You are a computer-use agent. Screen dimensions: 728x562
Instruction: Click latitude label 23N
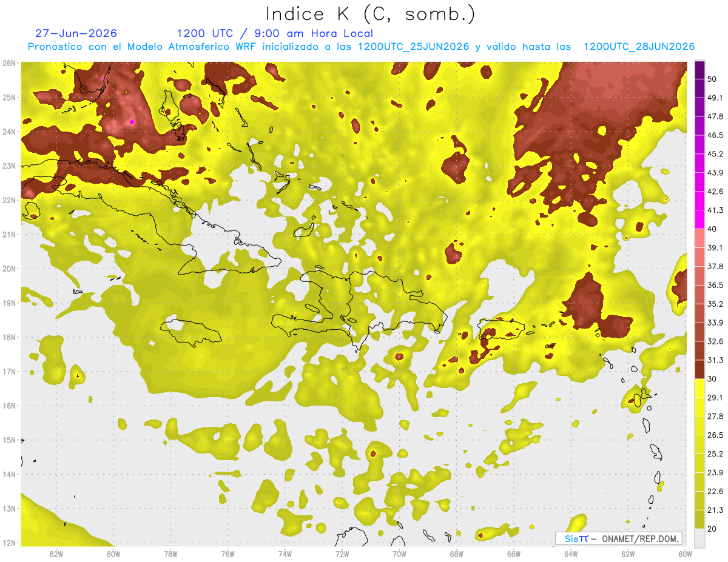click(8, 166)
